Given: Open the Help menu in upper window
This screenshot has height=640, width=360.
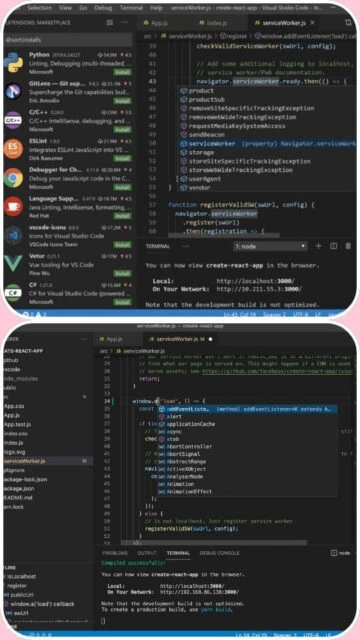Looking at the screenshot, I should click(156, 8).
